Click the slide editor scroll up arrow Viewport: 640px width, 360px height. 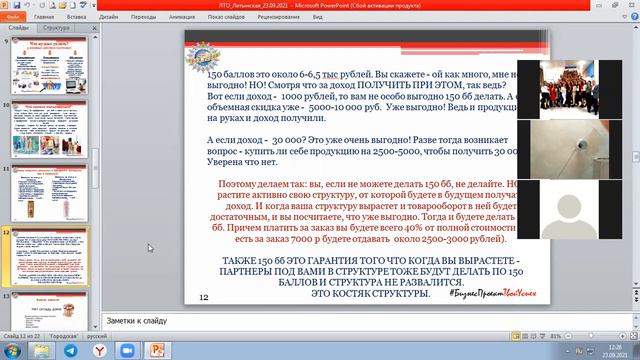point(636,28)
